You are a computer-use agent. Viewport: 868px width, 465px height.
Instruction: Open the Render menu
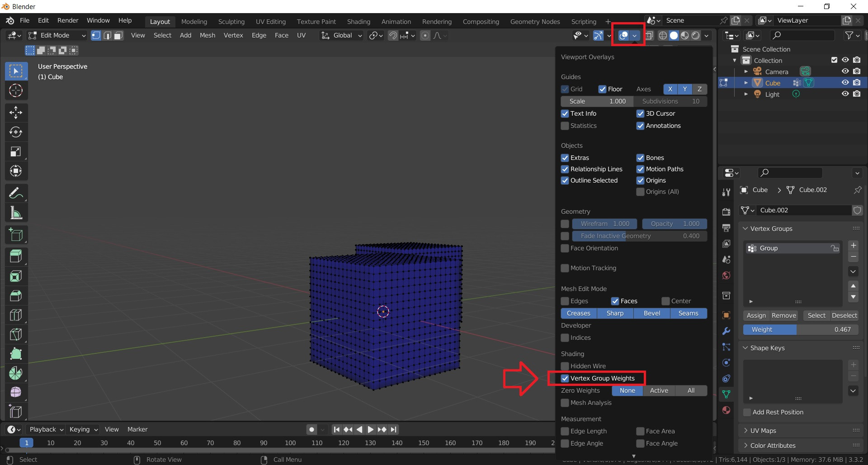pyautogui.click(x=67, y=20)
